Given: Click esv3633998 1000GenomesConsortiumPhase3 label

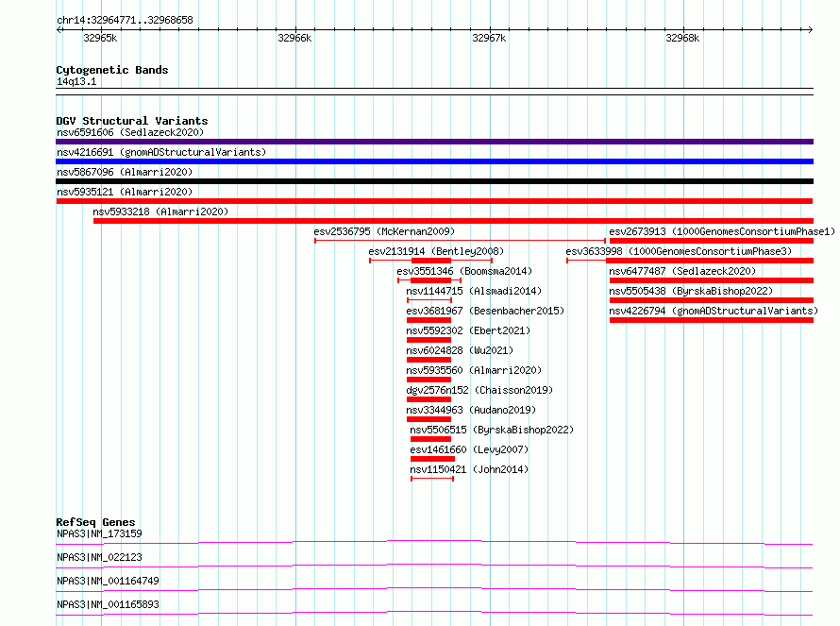Looking at the screenshot, I should 679,251.
